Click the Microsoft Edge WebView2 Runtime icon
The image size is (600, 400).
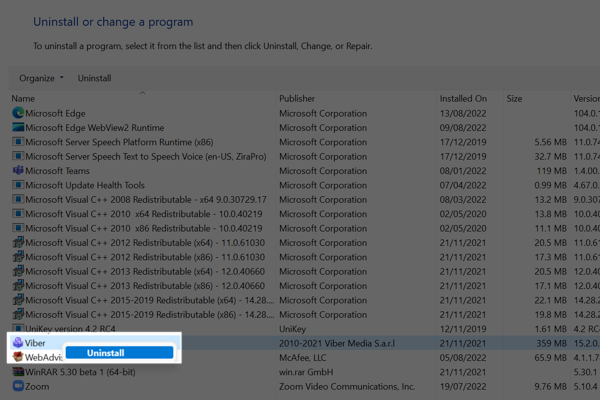[x=18, y=127]
